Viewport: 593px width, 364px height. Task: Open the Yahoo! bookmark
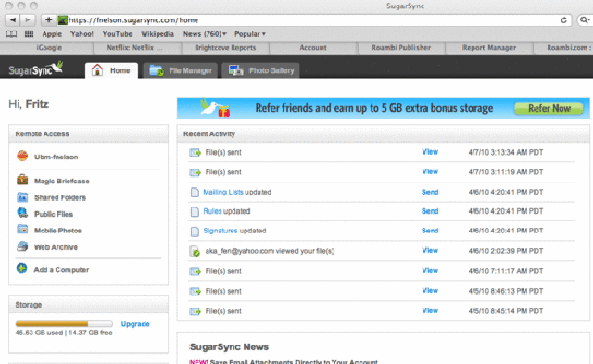[82, 34]
